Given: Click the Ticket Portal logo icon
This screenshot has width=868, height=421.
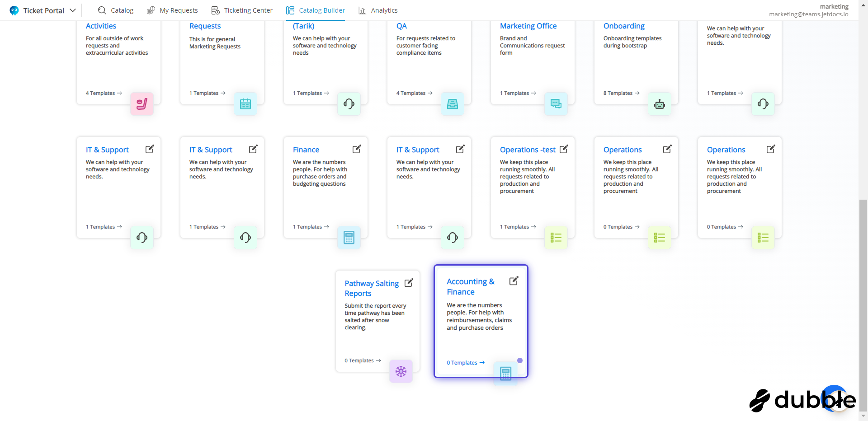Looking at the screenshot, I should click(14, 10).
